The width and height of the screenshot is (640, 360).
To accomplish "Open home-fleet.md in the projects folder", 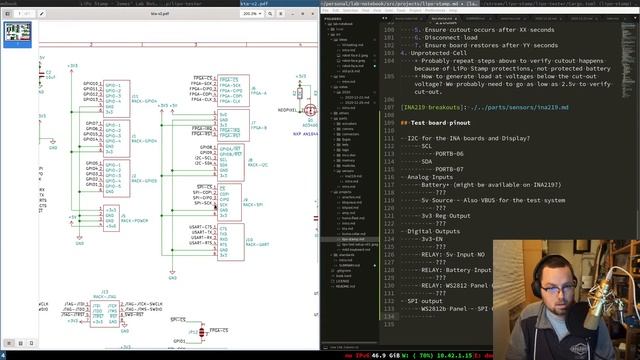I will [x=353, y=218].
